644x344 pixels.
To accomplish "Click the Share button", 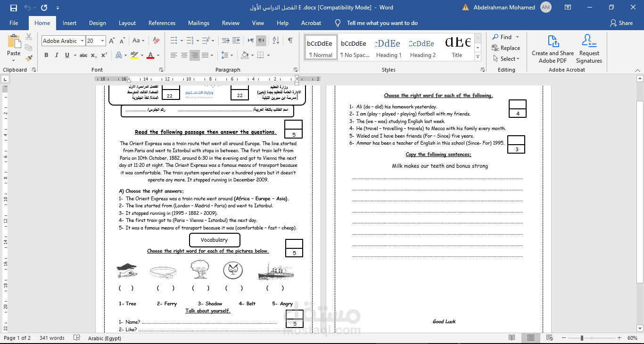I will (621, 23).
